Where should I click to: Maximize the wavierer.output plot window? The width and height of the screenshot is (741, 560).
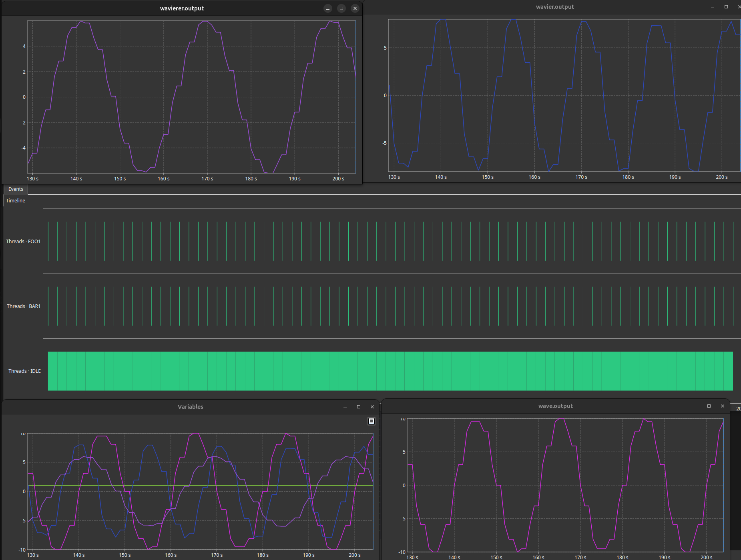coord(341,8)
